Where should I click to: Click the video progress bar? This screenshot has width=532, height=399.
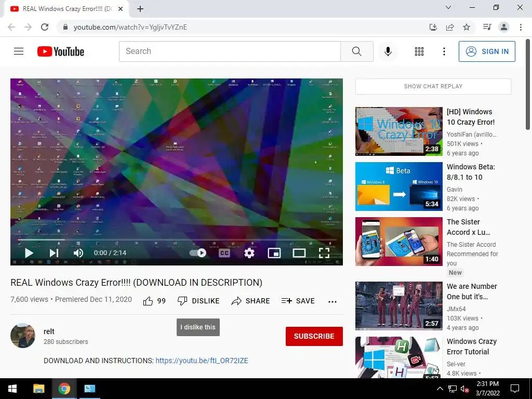(177, 240)
